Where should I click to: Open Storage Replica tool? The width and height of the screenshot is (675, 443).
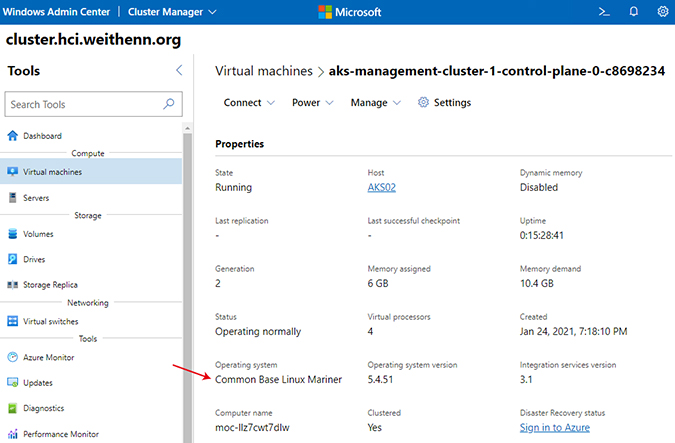pyautogui.click(x=50, y=285)
